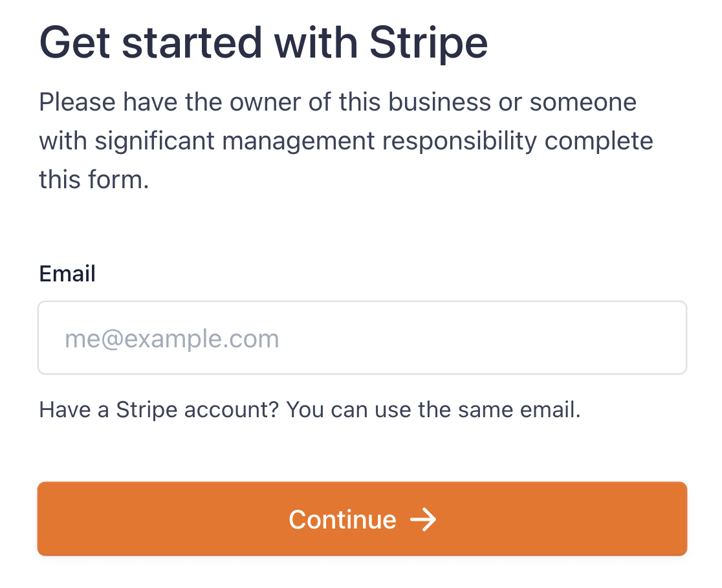Click the word "Continue" inside the orange button
This screenshot has height=588, width=722.
click(x=342, y=519)
